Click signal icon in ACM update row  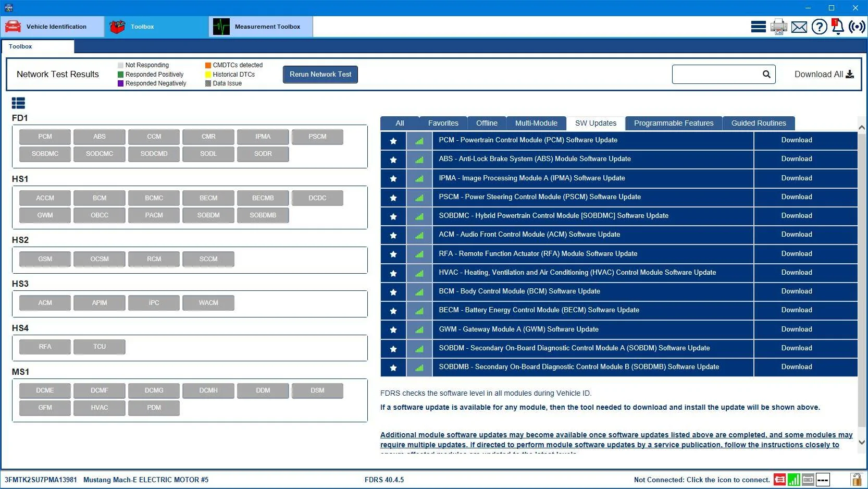(x=419, y=235)
